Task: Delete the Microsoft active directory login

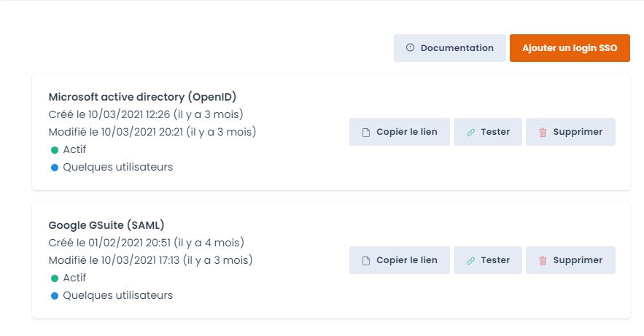Action: point(570,133)
